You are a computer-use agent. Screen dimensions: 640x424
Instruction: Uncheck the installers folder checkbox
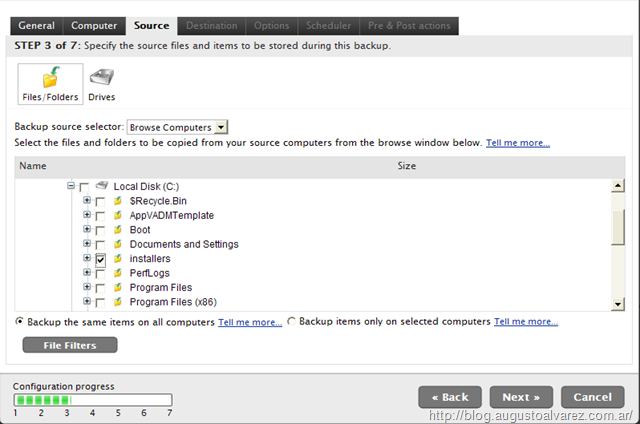(x=100, y=259)
